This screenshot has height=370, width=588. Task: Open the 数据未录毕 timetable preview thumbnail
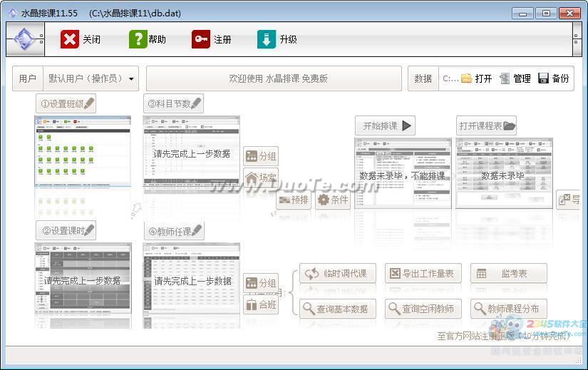[x=504, y=173]
